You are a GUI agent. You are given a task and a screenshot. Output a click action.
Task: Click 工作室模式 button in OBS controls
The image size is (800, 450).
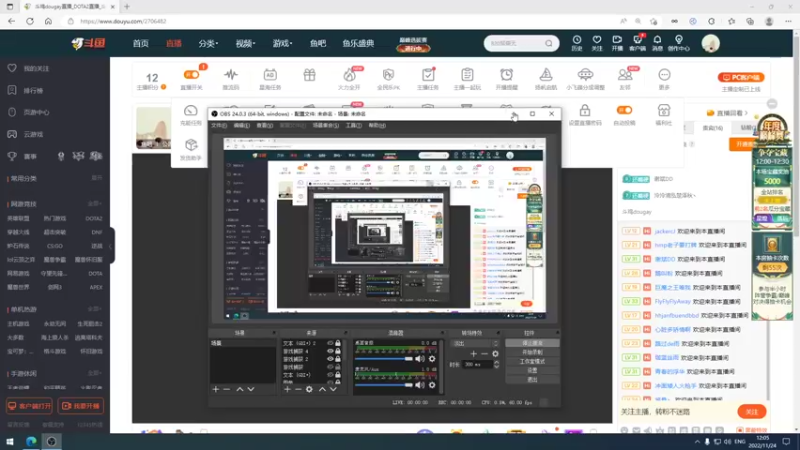pyautogui.click(x=532, y=362)
